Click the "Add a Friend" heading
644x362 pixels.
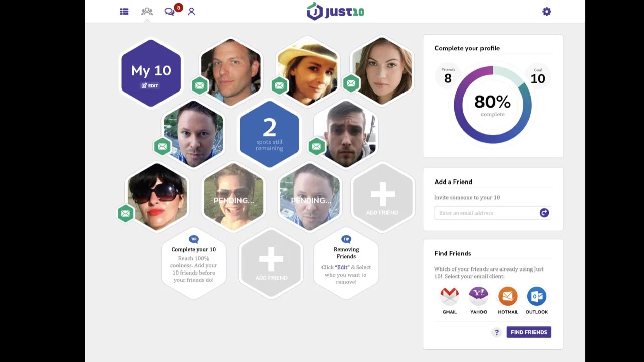[x=453, y=182]
